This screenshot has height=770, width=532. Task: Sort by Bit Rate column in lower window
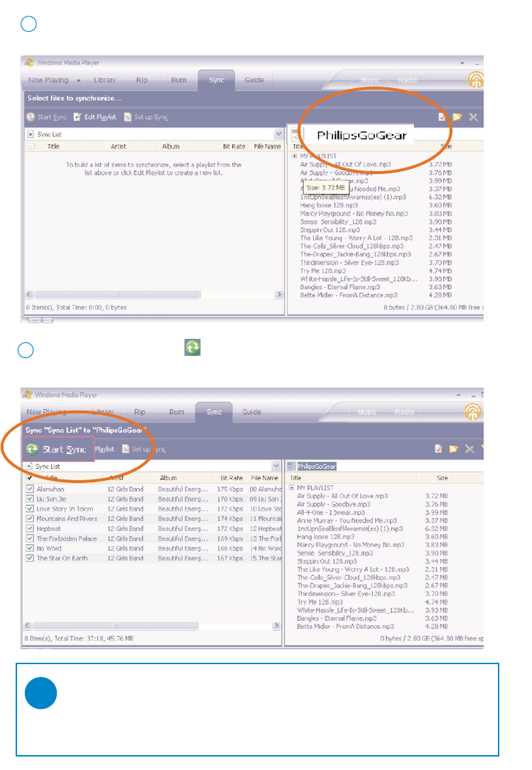[x=232, y=478]
